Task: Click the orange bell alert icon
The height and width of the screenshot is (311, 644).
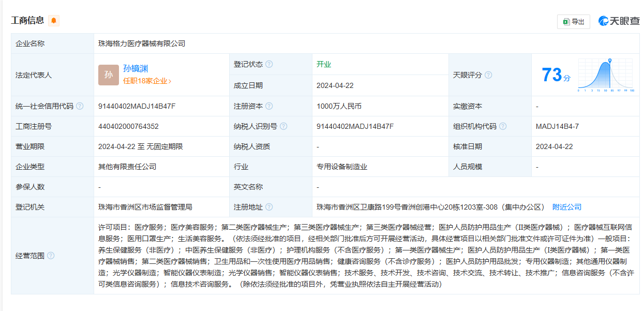Action: [54, 21]
